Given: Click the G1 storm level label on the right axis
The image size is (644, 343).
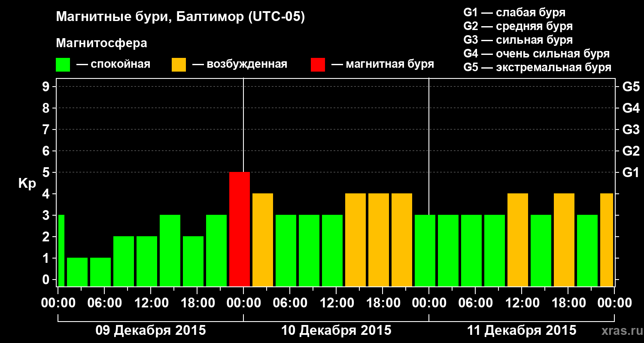Looking at the screenshot, I should pos(631,172).
